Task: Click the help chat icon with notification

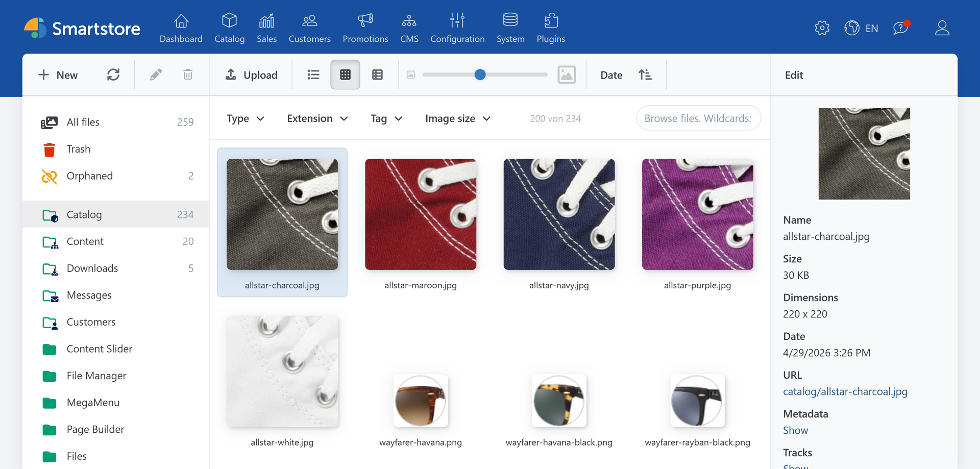Action: pyautogui.click(x=901, y=28)
